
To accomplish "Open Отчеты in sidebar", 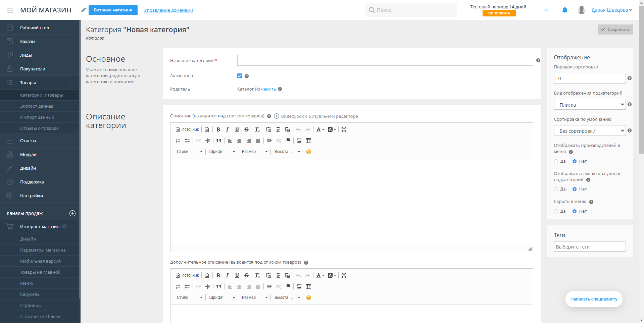I will tap(39, 141).
